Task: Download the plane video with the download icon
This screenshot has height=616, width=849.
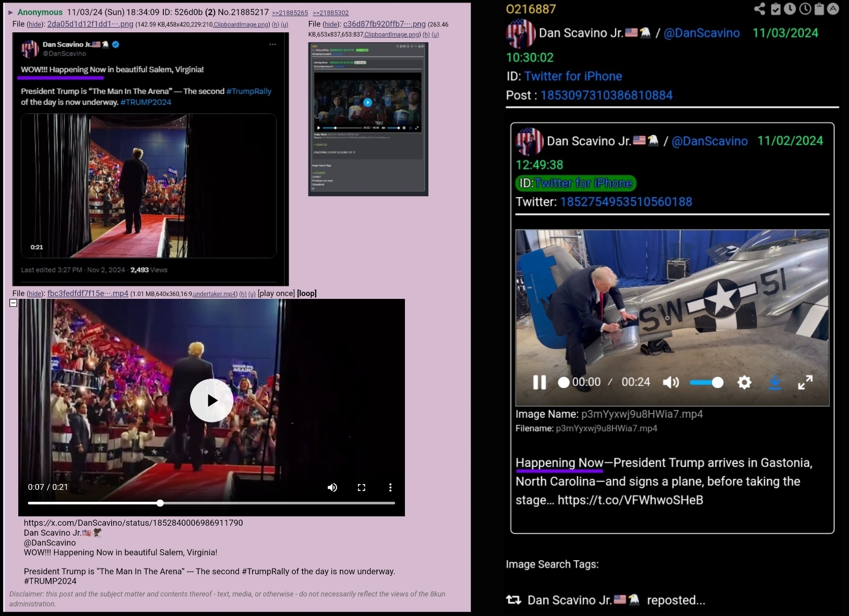Action: click(775, 382)
